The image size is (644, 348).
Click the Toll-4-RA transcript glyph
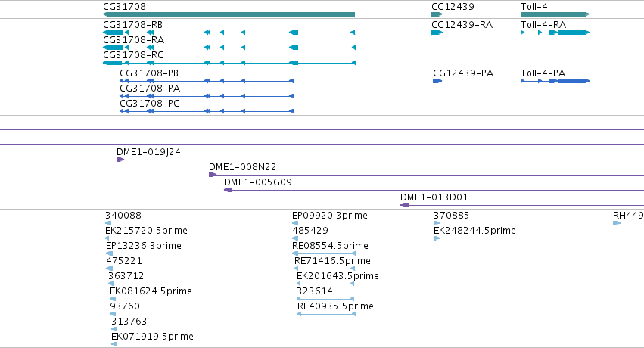pyautogui.click(x=555, y=33)
